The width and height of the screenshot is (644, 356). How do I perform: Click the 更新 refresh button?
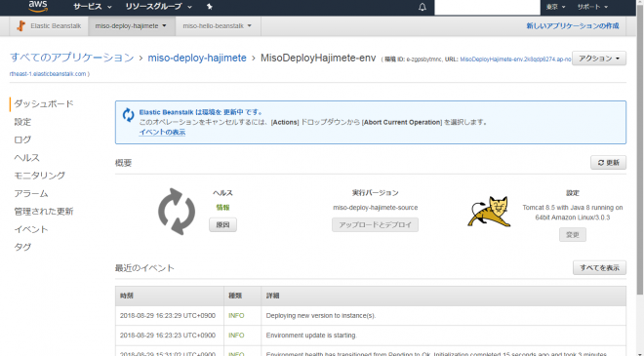click(608, 163)
